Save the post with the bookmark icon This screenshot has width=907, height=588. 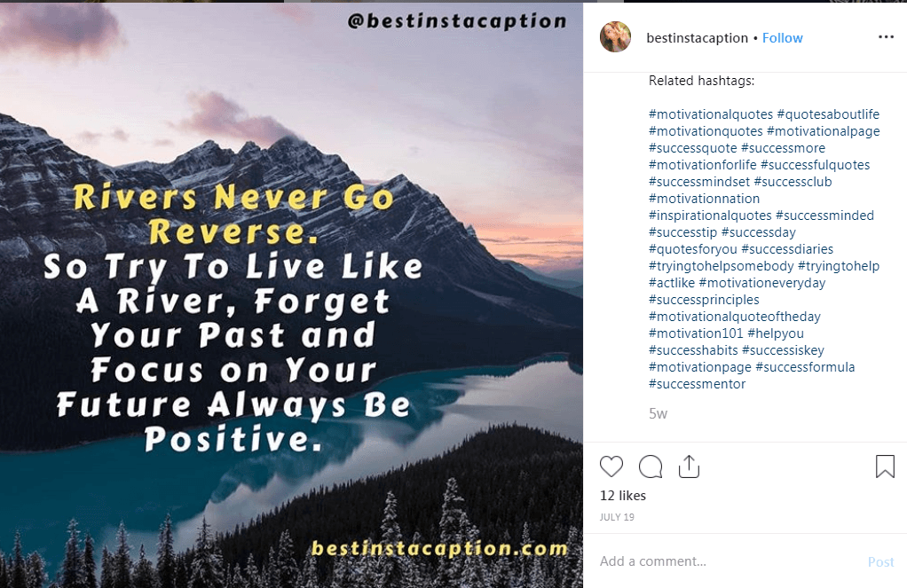[885, 466]
